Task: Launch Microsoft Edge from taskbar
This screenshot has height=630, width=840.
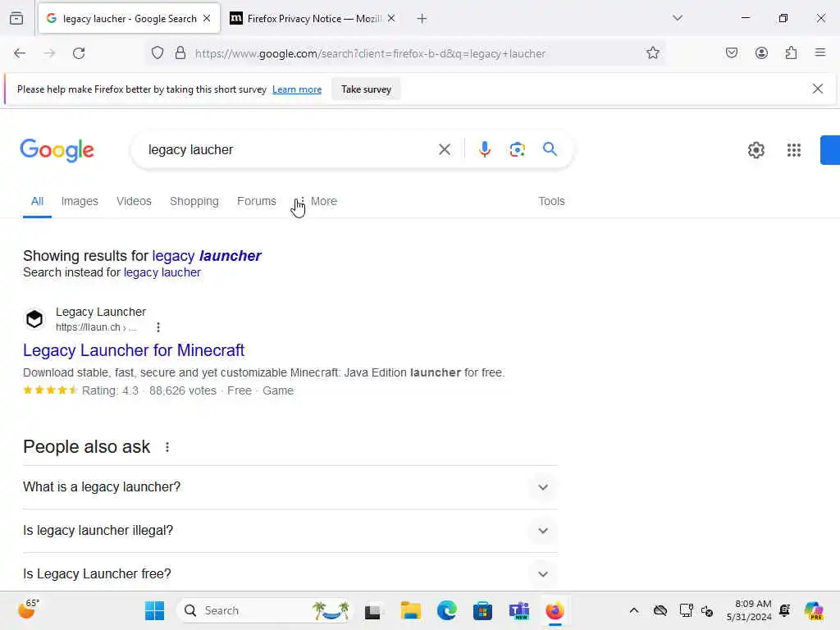Action: (x=446, y=610)
